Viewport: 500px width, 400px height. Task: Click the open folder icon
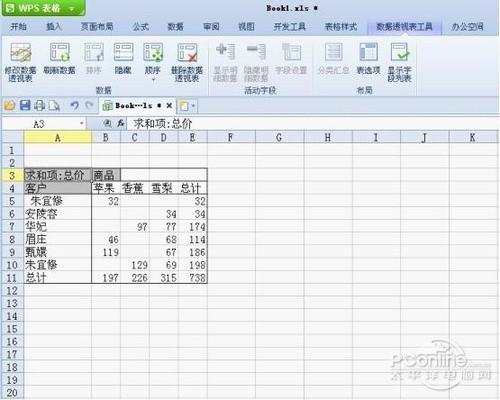click(x=10, y=106)
